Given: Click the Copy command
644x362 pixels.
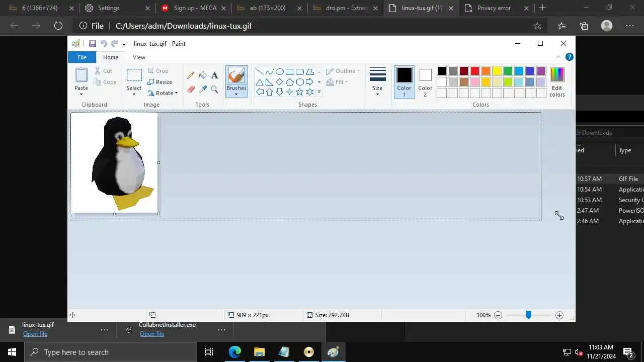Looking at the screenshot, I should tap(105, 82).
